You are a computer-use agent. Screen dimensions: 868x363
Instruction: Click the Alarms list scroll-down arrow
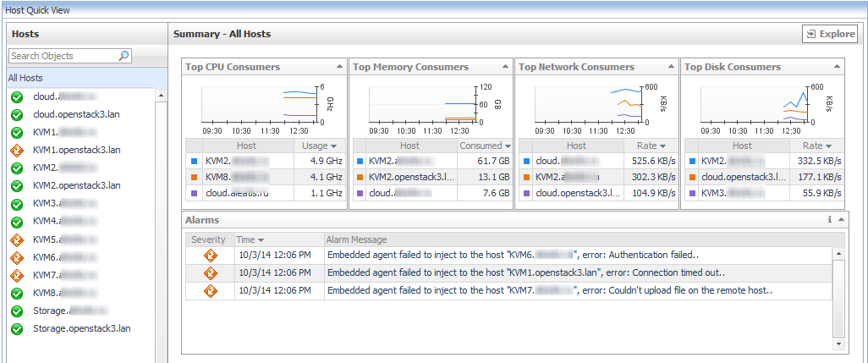coord(838,344)
